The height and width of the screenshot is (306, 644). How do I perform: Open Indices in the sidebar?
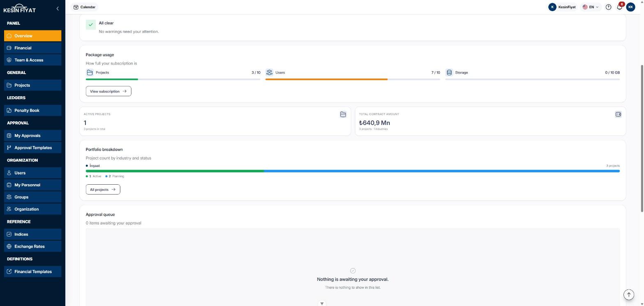point(33,234)
